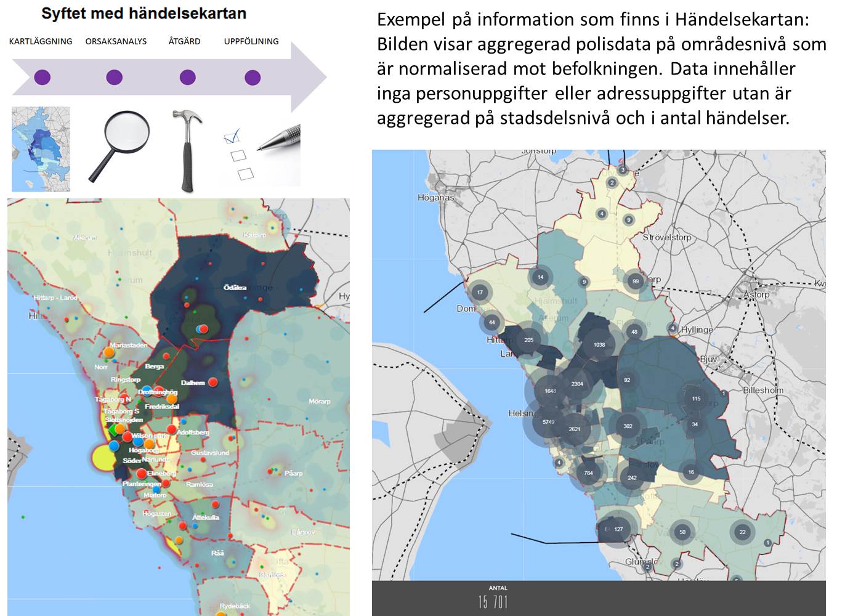
Task: Click the Adolfsberg district label
Action: (x=193, y=432)
